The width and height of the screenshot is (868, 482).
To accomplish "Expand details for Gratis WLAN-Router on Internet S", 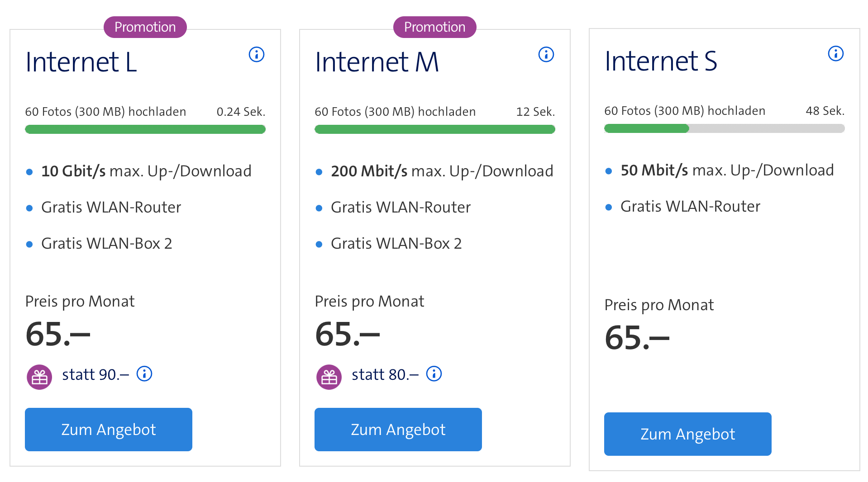I will click(690, 207).
